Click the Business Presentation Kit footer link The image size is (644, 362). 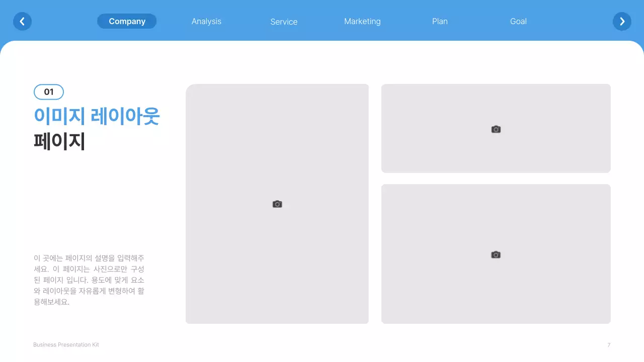[66, 344]
